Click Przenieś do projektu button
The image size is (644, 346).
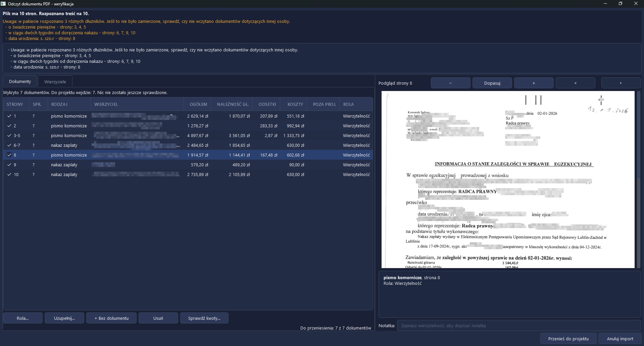(568, 339)
